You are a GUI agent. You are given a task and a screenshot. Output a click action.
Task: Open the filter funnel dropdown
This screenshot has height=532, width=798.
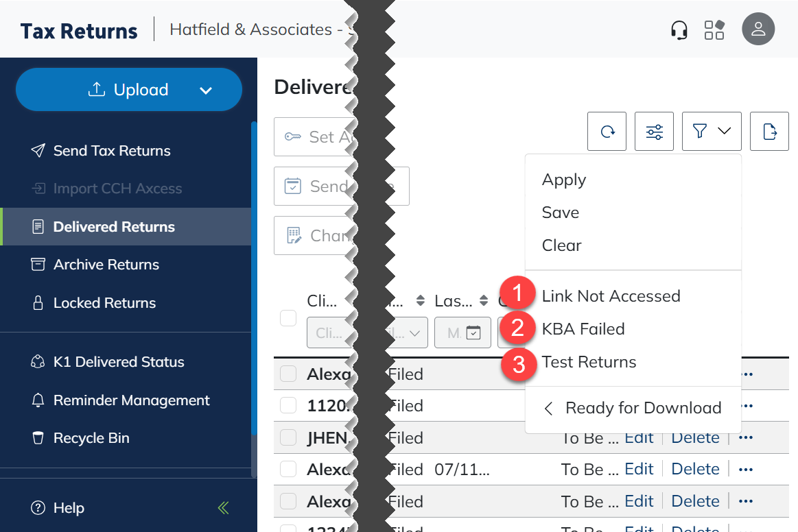coord(712,132)
